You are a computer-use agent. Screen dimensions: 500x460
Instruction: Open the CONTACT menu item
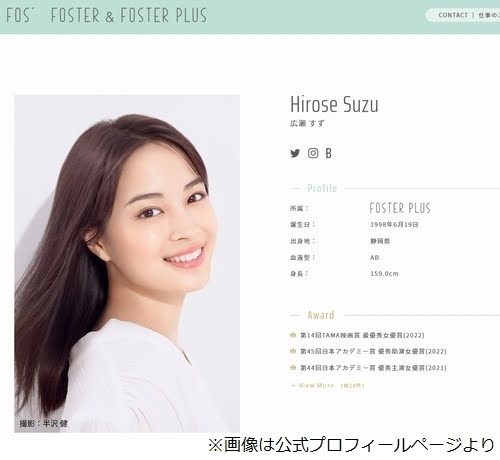453,15
